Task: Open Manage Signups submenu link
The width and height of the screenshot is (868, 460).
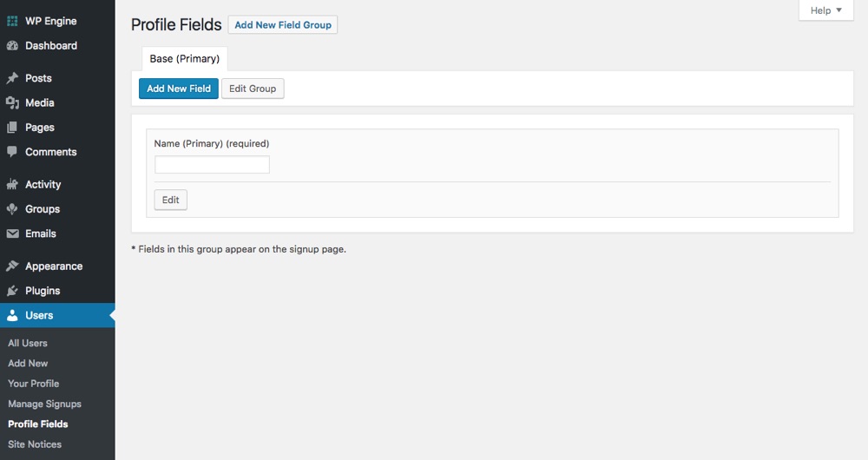Action: [x=44, y=404]
